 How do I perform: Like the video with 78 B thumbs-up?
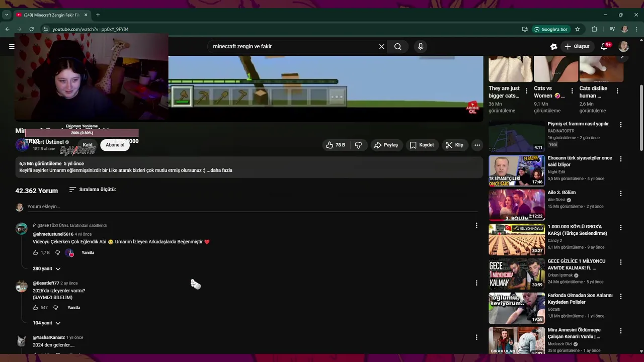(x=335, y=145)
